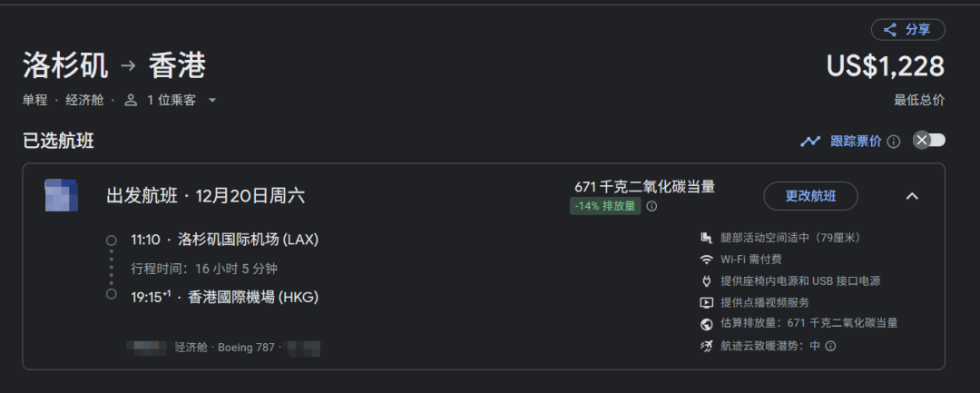Click info icon after 航迹云致暖潜势
The width and height of the screenshot is (980, 393).
(x=830, y=346)
